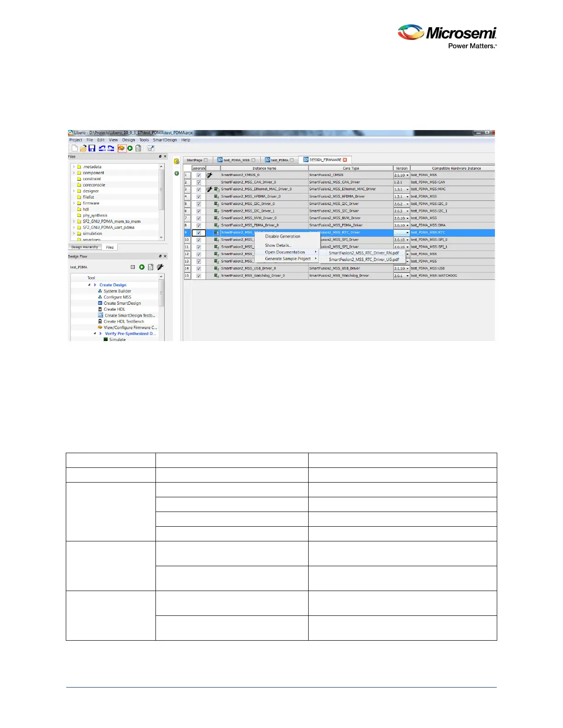Expand the firmware folder in Files tree

(74, 203)
